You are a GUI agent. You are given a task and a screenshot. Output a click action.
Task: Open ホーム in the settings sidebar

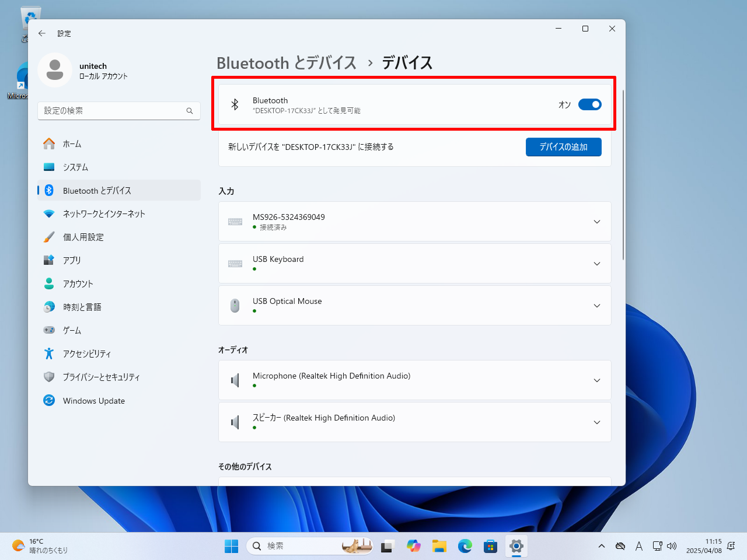119,143
